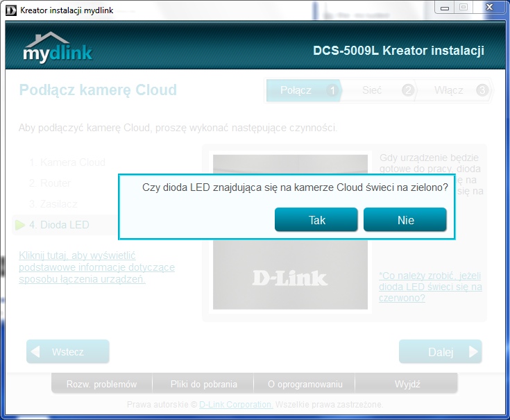Viewport: 510px width, 420px height.
Task: Click the dialog question about the LED
Action: 295,187
